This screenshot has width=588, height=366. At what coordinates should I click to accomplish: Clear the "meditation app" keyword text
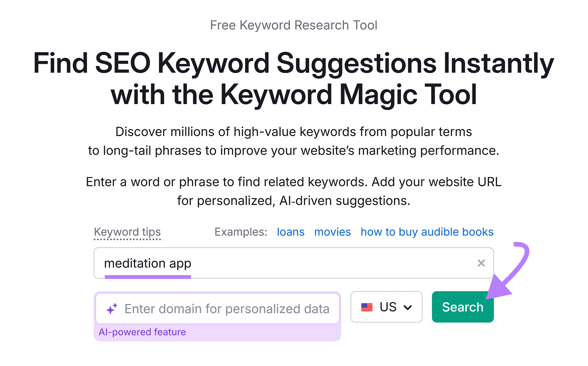481,263
